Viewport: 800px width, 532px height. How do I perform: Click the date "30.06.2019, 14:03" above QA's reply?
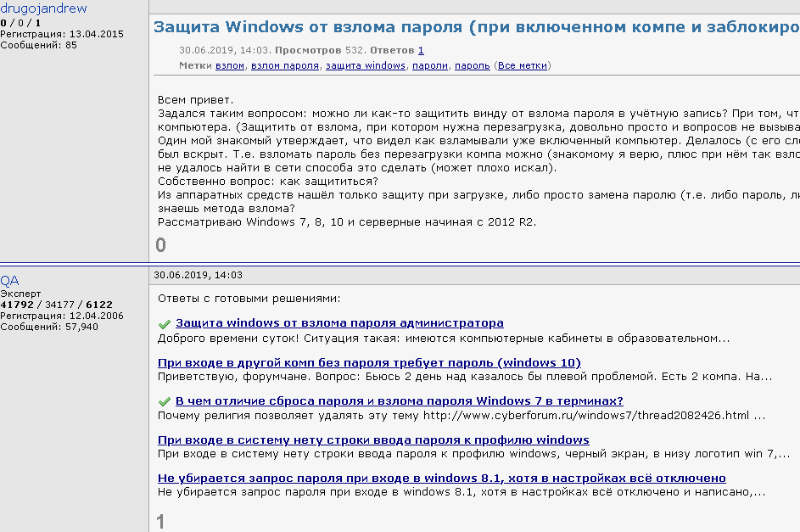tap(198, 276)
